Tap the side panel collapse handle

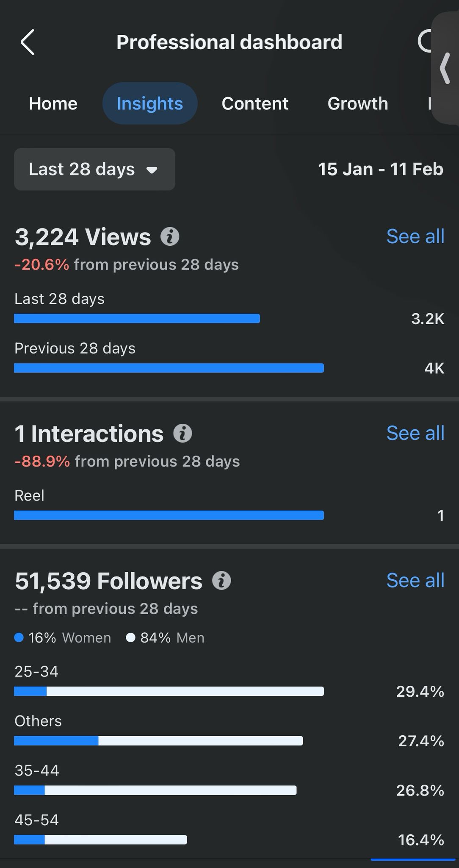point(445,68)
